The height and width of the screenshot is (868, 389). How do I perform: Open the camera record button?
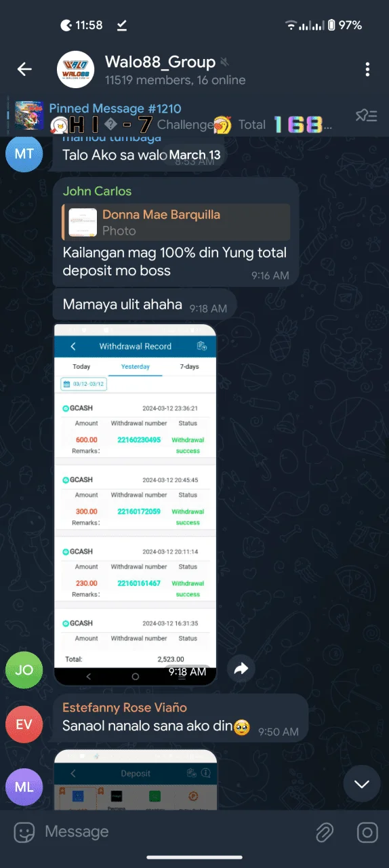pos(367,831)
